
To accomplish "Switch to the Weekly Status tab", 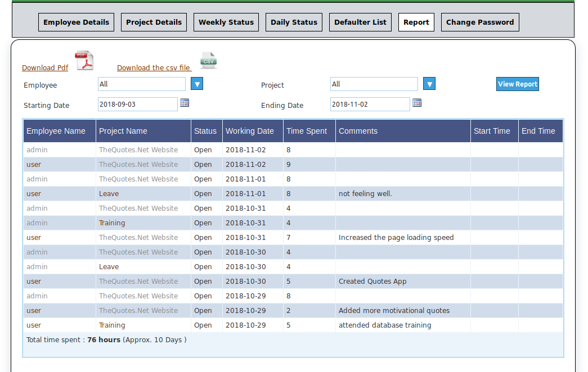I will 226,22.
